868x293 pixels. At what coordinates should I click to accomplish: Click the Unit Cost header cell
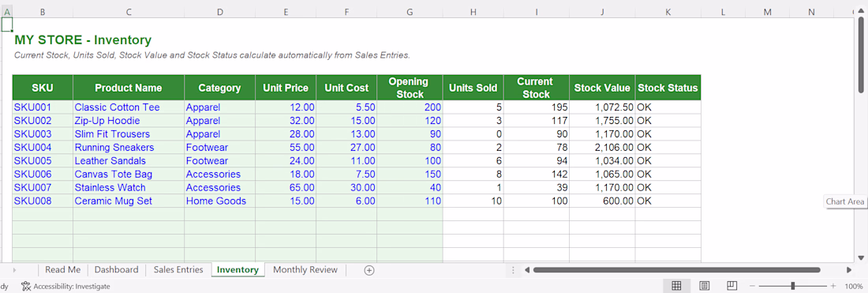(346, 88)
